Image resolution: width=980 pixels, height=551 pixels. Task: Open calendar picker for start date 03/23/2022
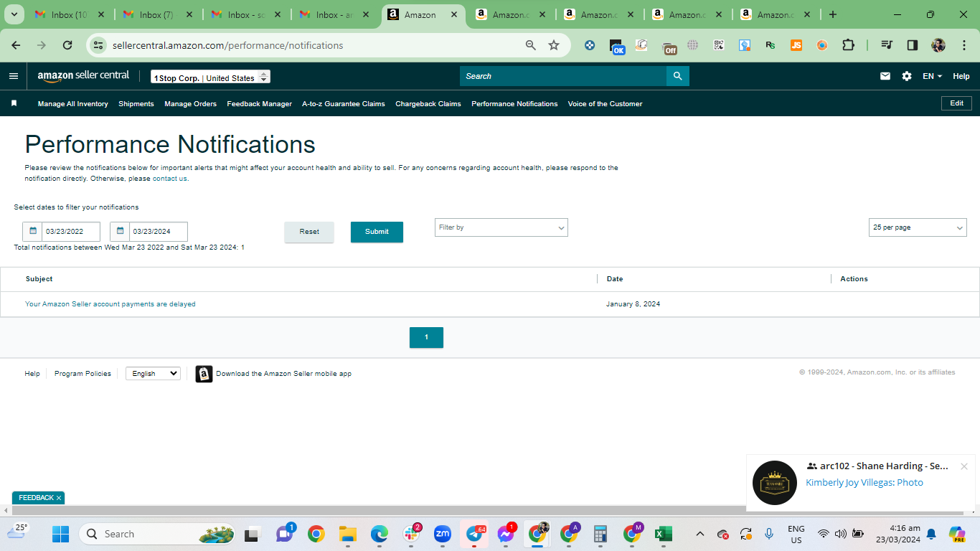pyautogui.click(x=32, y=231)
